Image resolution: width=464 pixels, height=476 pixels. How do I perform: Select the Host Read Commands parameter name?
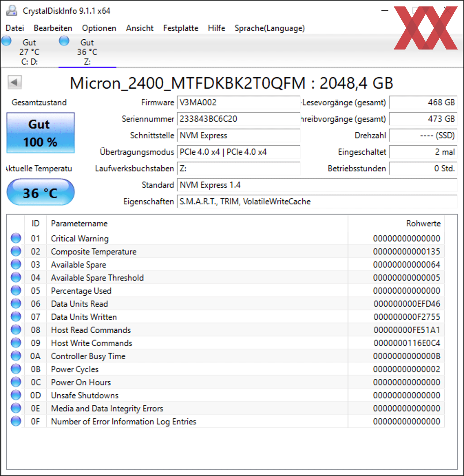click(x=91, y=330)
